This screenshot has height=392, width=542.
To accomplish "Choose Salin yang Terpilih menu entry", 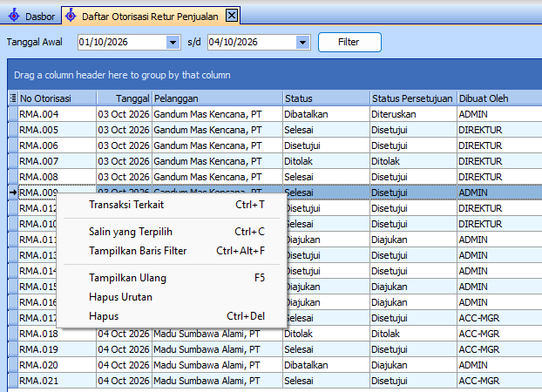I will pos(172,232).
